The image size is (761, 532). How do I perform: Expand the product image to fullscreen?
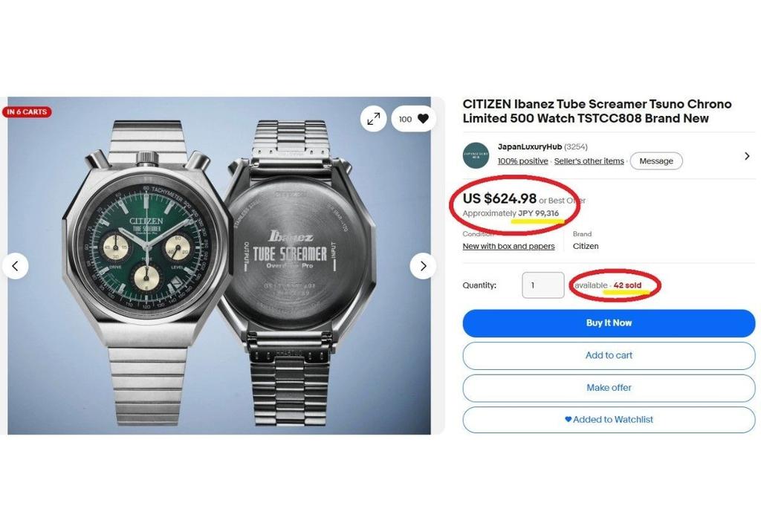pos(373,119)
